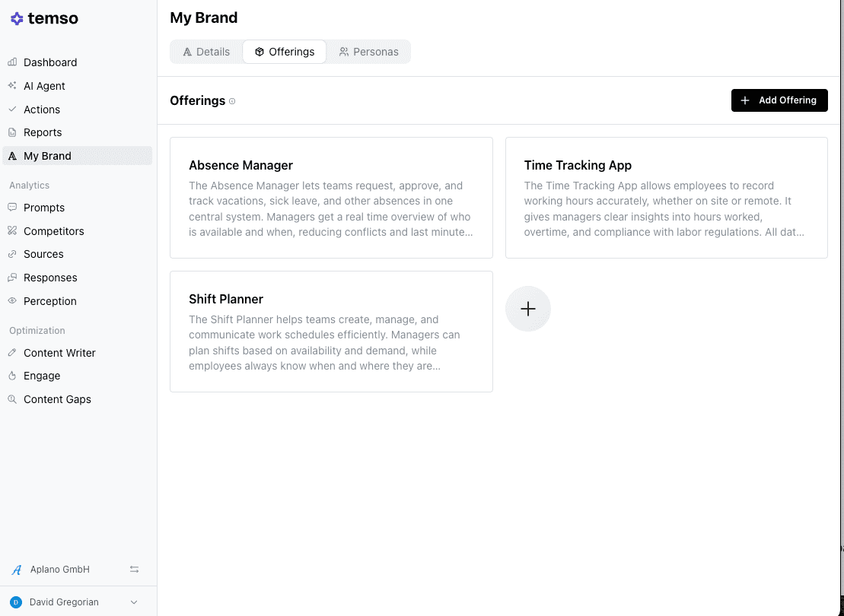Go to Prompts in Analytics
Screen dimensions: 844x616
pos(44,208)
